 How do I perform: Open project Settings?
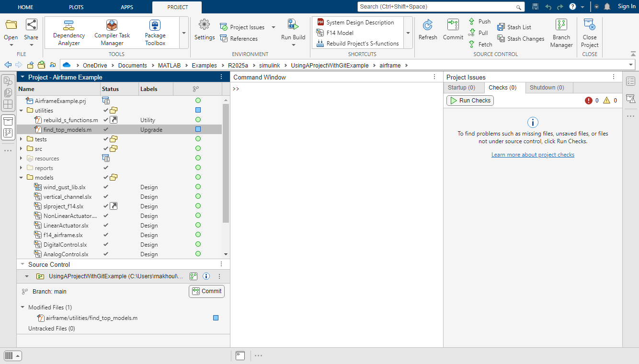click(204, 32)
